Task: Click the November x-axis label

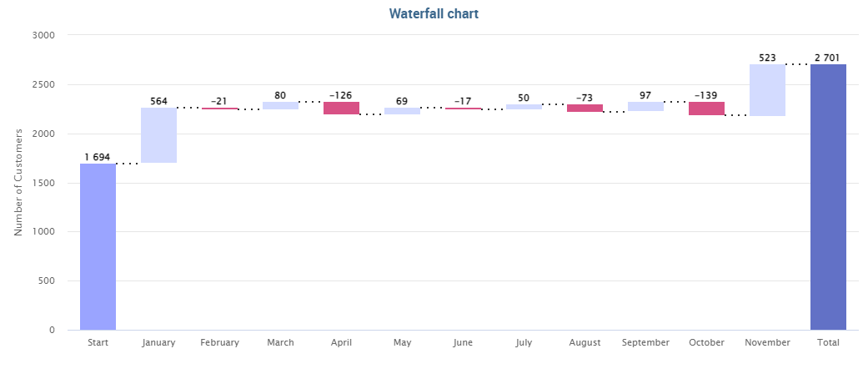Action: pos(768,342)
